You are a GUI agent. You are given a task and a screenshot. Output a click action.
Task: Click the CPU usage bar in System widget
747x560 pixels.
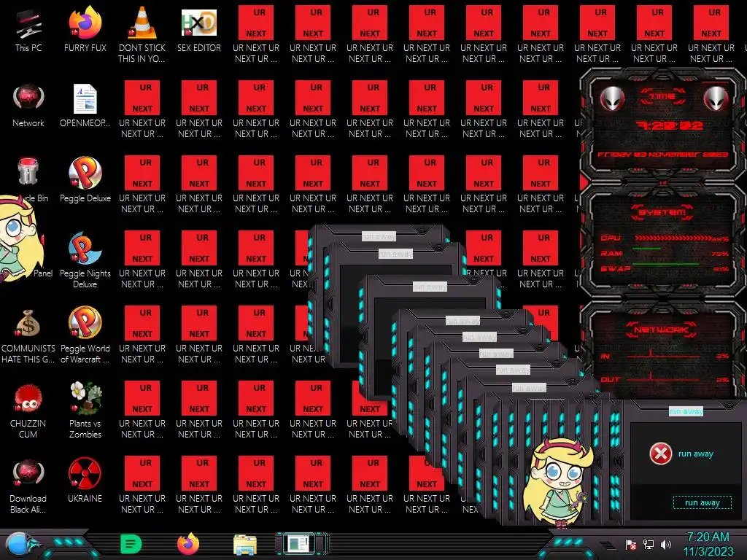673,238
